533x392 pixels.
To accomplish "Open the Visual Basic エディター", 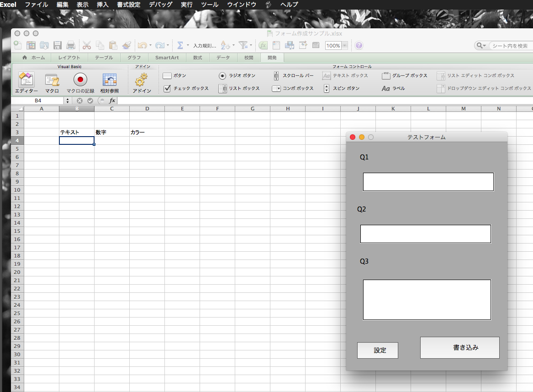I will [x=26, y=80].
